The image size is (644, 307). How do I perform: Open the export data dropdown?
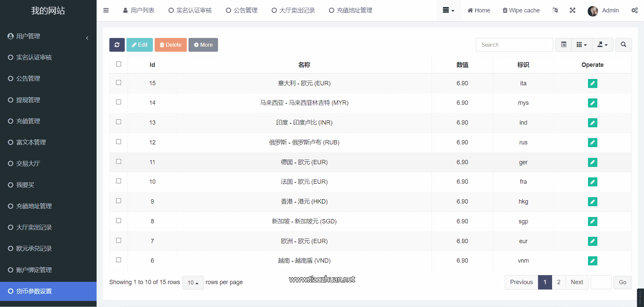[x=602, y=45]
